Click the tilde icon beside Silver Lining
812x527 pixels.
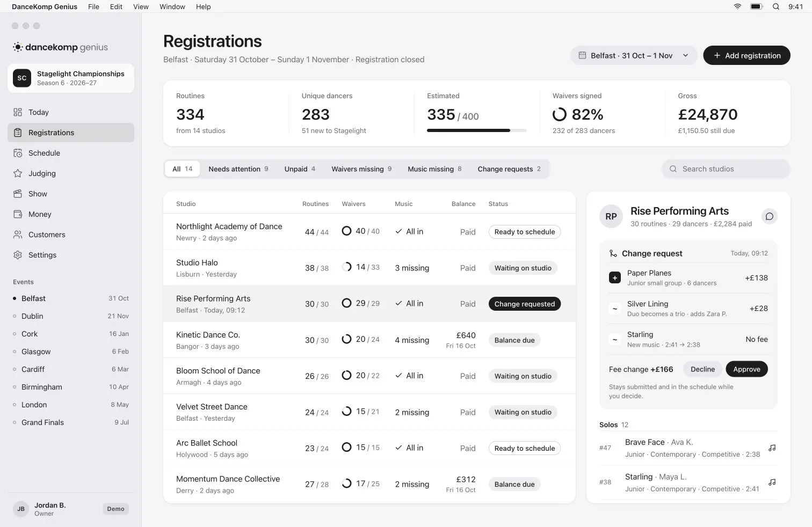click(615, 309)
